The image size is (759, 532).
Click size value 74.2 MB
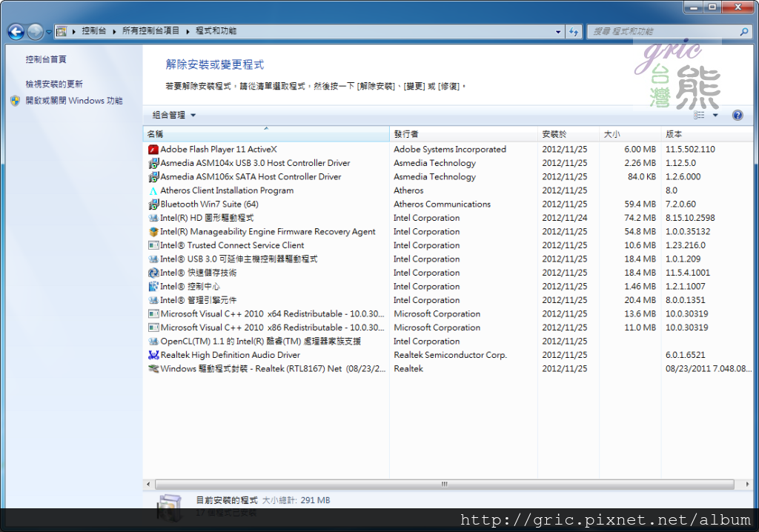pyautogui.click(x=640, y=218)
